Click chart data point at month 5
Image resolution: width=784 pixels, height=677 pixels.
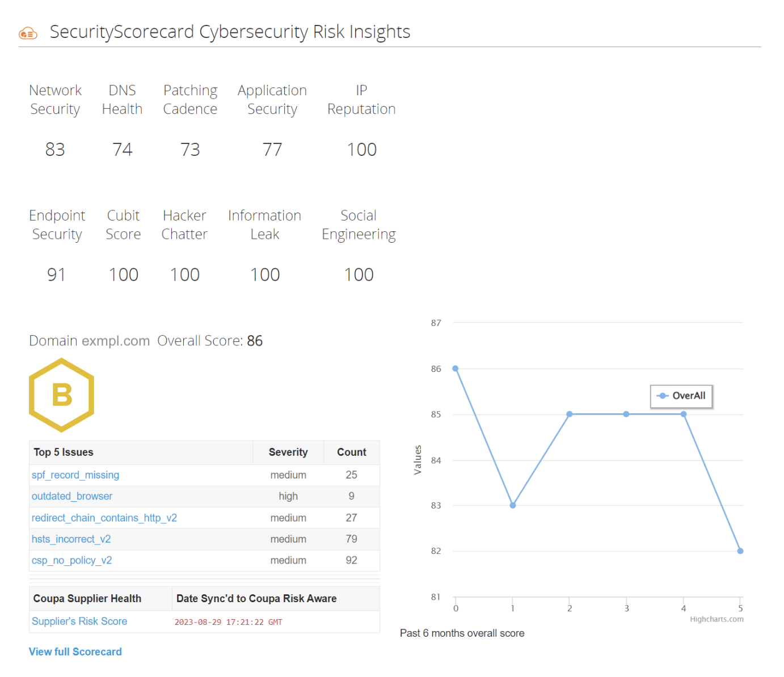click(x=740, y=551)
